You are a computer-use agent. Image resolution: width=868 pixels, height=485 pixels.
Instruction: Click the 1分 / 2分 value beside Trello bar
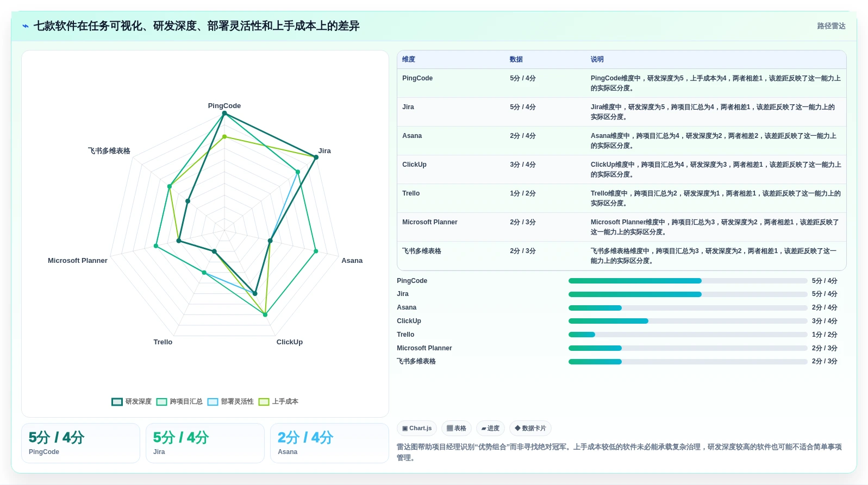[x=825, y=335]
